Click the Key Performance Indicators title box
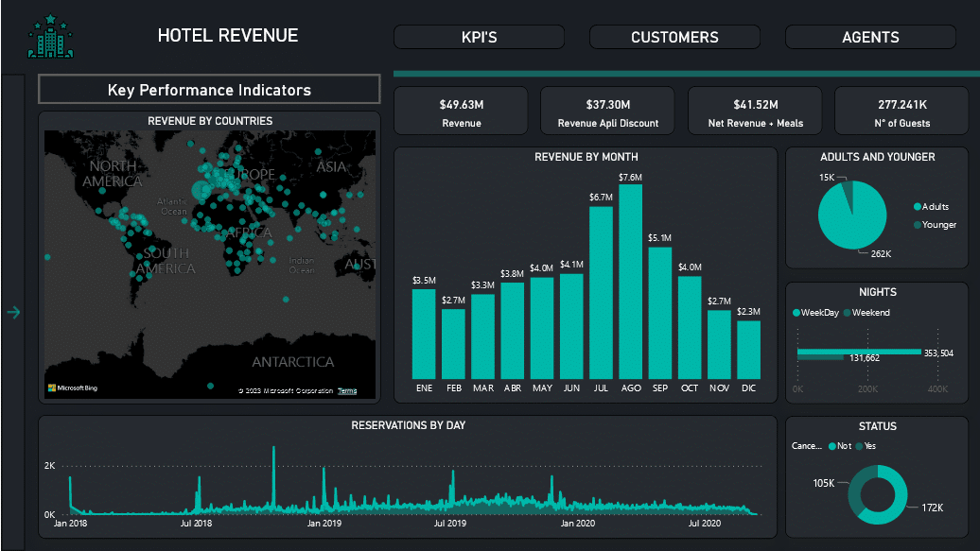 pos(209,90)
